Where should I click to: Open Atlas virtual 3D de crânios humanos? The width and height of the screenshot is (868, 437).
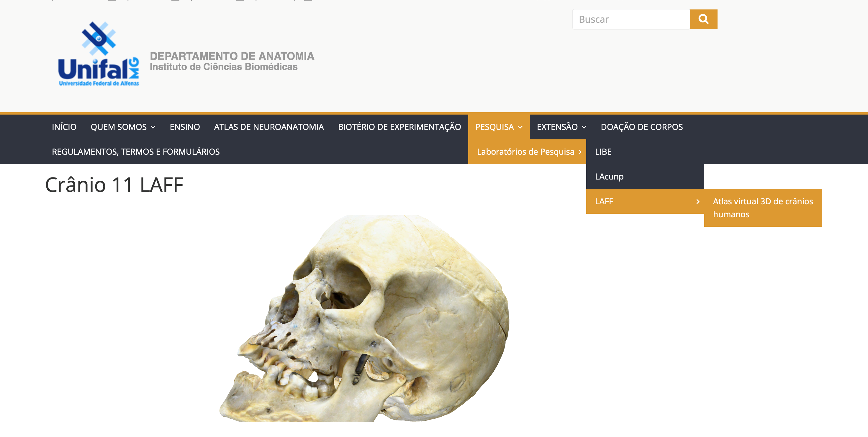(763, 208)
